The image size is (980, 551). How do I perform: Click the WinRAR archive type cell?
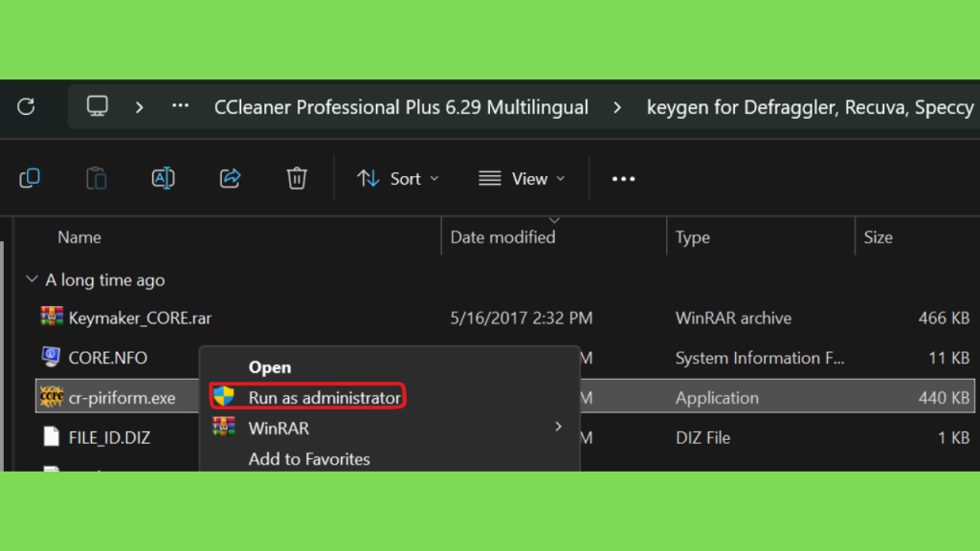(x=734, y=318)
